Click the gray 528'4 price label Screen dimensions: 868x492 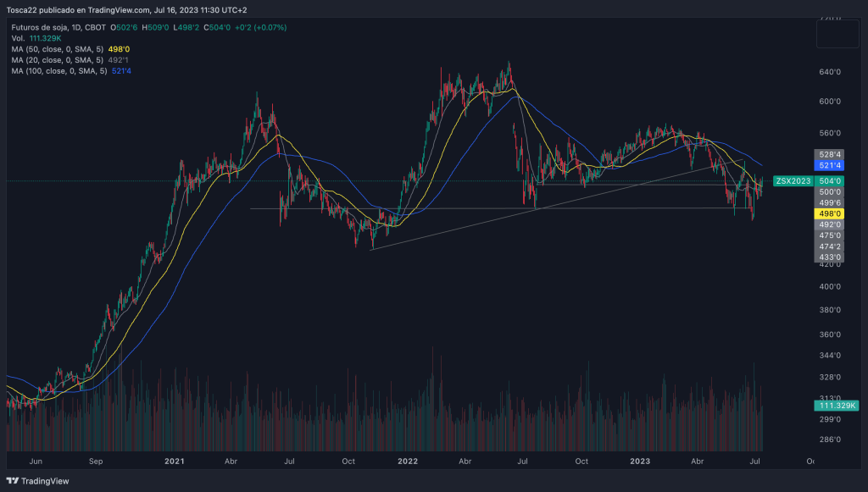point(830,154)
